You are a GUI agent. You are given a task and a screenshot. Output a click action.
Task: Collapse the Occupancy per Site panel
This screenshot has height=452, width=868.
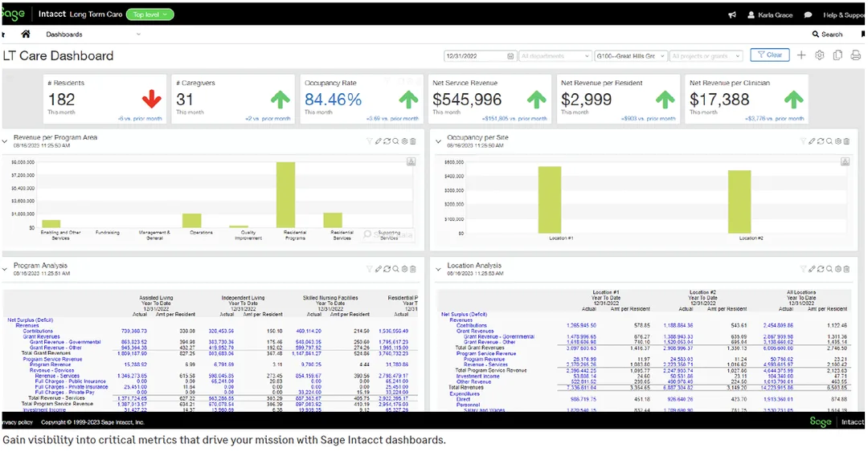[x=439, y=141]
